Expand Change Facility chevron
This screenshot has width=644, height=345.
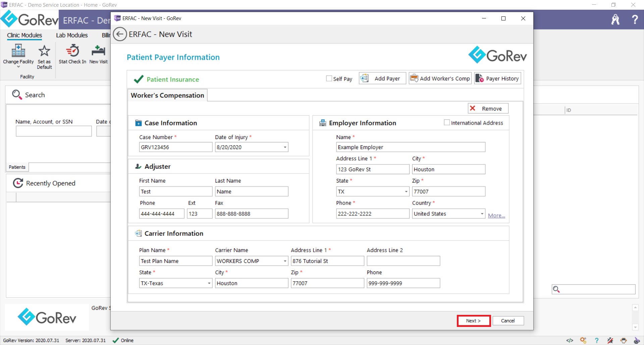(18, 67)
